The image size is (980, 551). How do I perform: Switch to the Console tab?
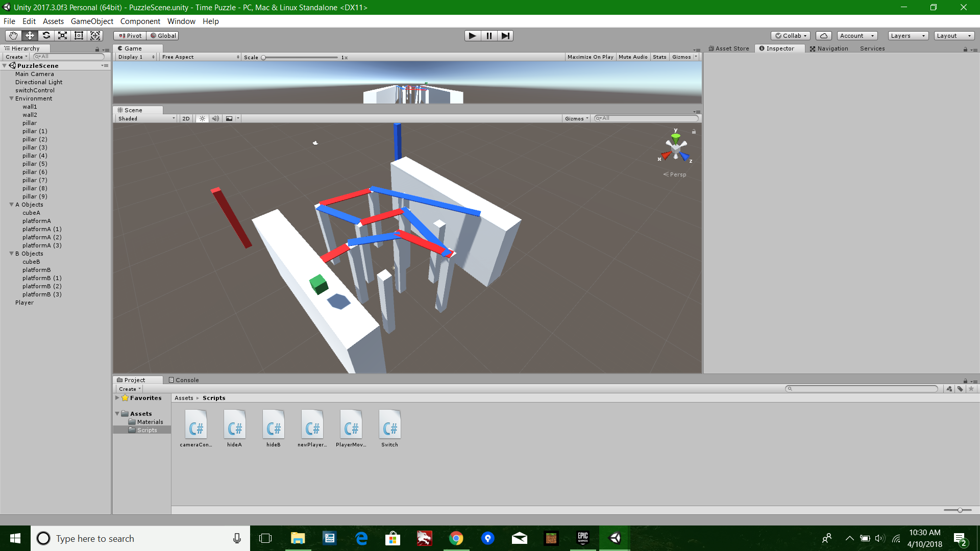[184, 380]
